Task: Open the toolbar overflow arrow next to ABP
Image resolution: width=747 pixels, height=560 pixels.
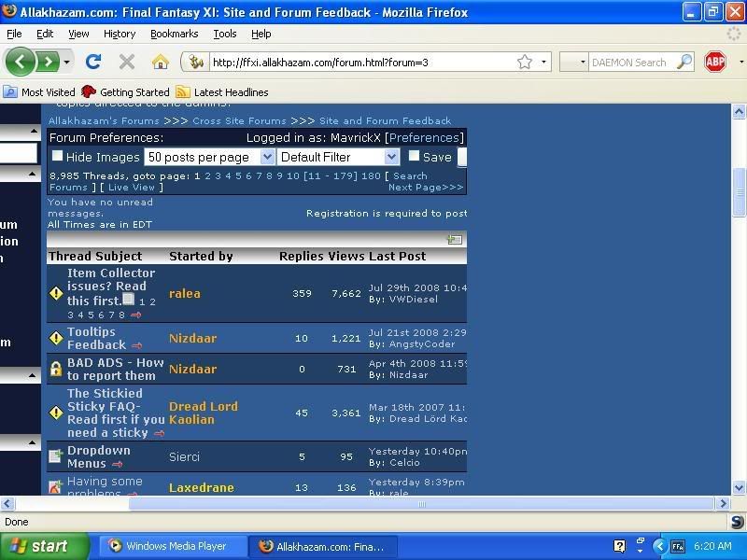Action: pos(740,62)
